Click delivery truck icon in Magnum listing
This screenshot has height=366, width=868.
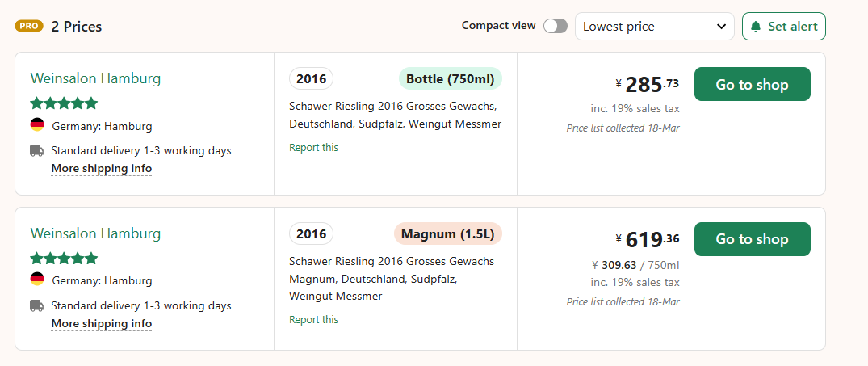(x=37, y=305)
